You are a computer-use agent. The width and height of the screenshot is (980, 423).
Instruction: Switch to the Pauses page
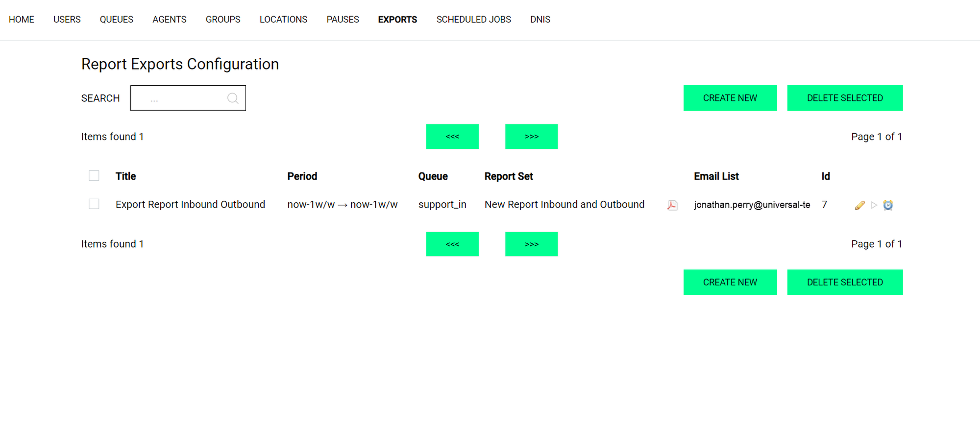[343, 20]
